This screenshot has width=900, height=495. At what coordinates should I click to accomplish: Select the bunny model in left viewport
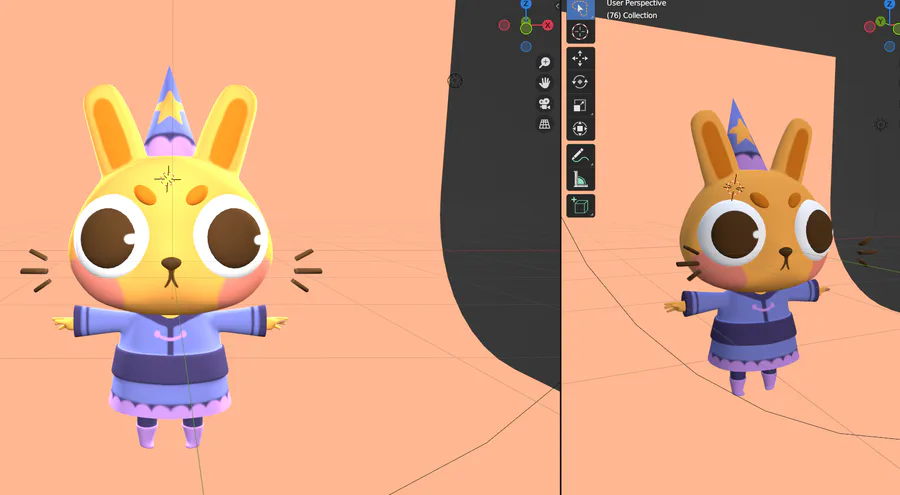pos(170,258)
